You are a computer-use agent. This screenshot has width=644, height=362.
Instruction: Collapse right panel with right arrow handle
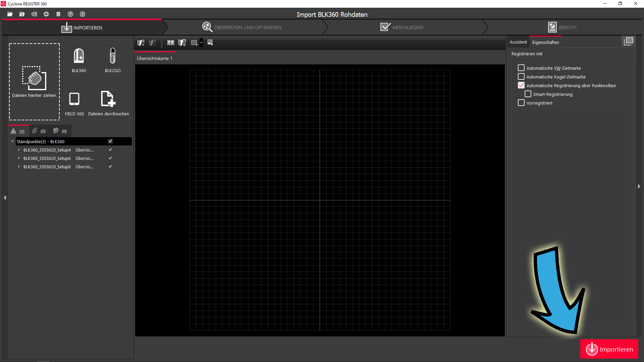pos(639,186)
